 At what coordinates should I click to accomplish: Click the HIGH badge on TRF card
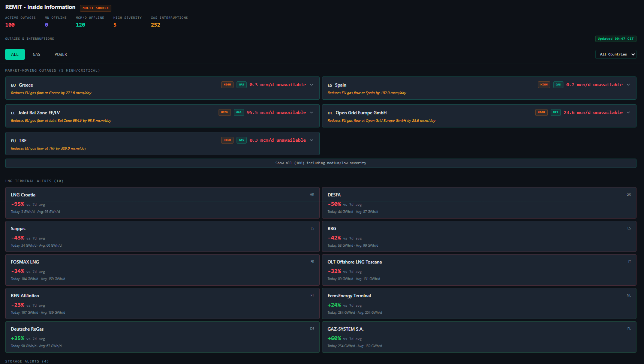227,140
